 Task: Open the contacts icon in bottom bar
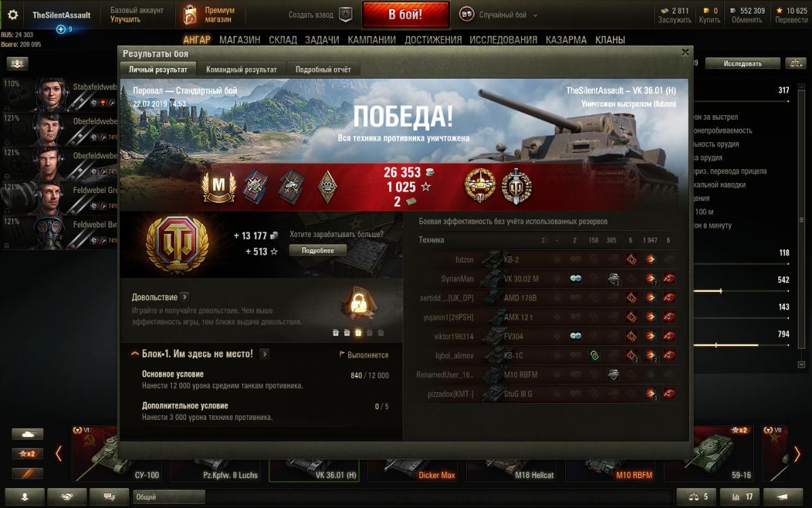click(x=68, y=496)
